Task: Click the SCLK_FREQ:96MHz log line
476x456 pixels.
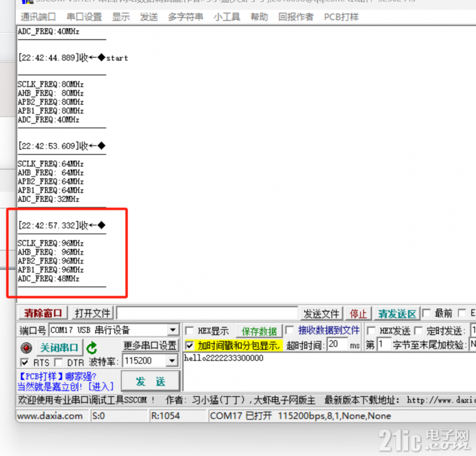Action: click(x=51, y=243)
